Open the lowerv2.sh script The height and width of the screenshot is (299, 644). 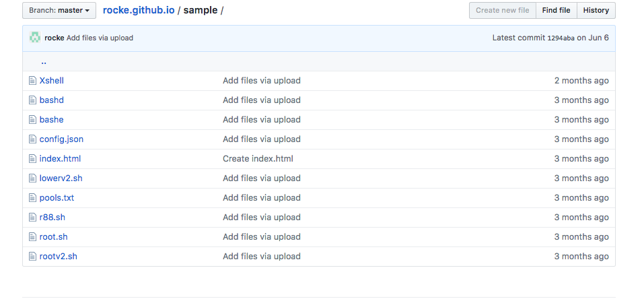coord(61,178)
